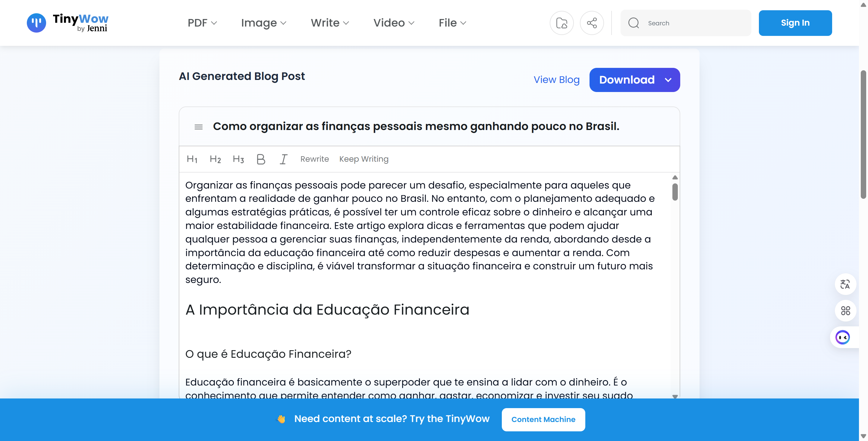Apply H2 heading format

point(215,159)
